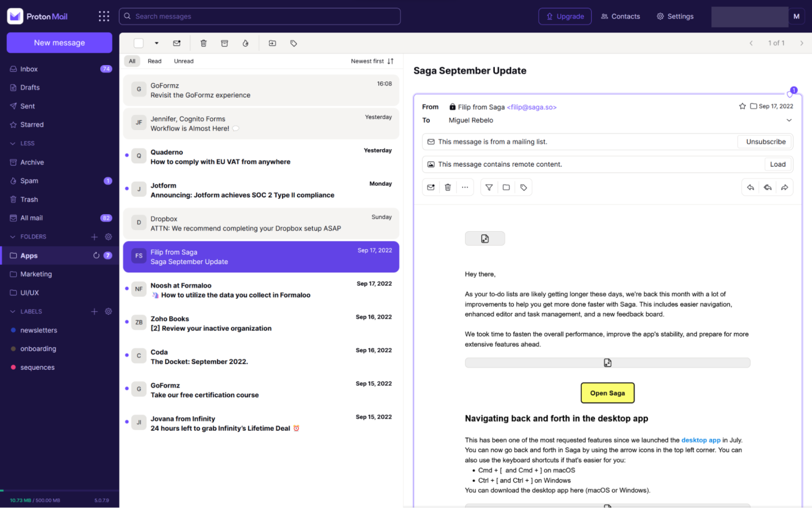Reply all to the Saga message
Screen dimensions: 812x508
767,187
